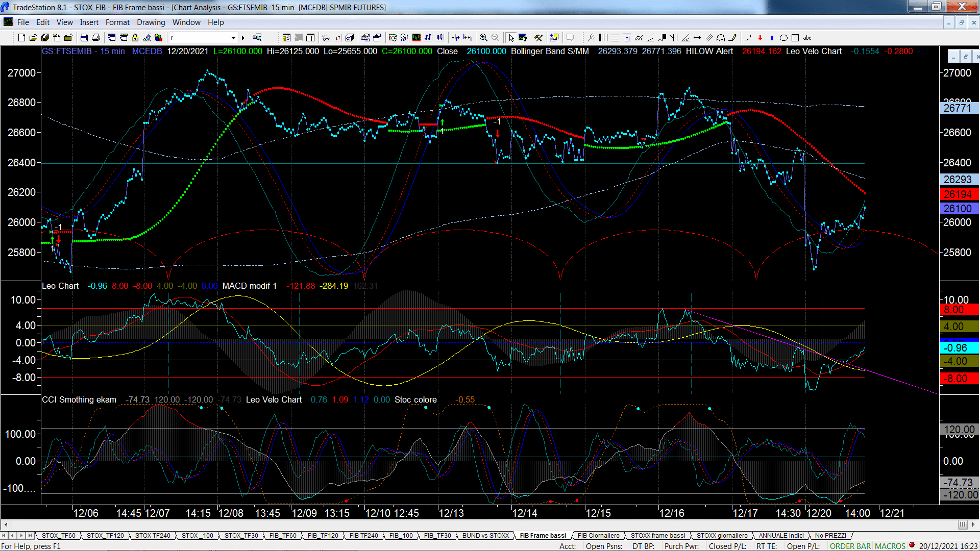Image resolution: width=980 pixels, height=551 pixels.
Task: Click the bar spacing increase icon
Action: point(468,38)
